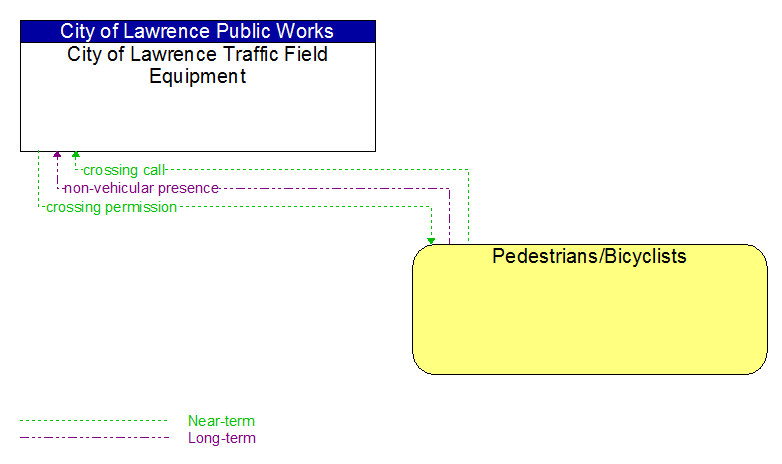
Task: Click the crossing call flow label
Action: tap(124, 170)
